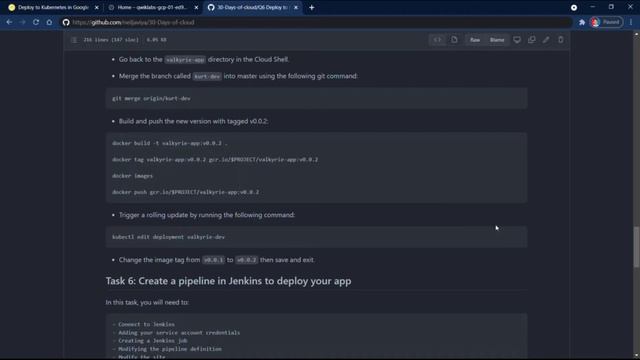
Task: Click the 'Build and push the new version' bullet
Action: [x=193, y=121]
